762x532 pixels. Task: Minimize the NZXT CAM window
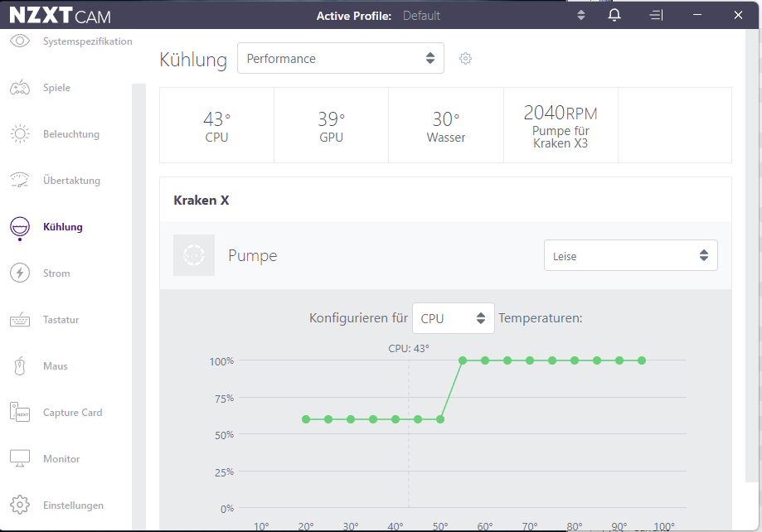point(697,15)
